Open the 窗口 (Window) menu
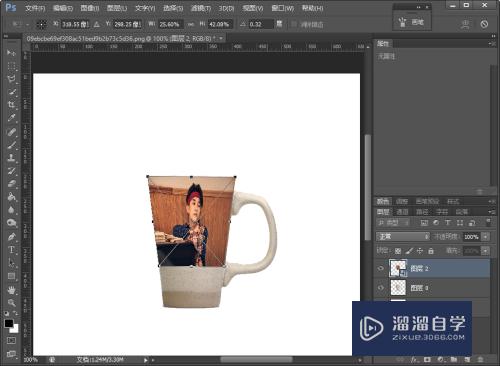Viewport: 500px width, 366px height. pyautogui.click(x=283, y=8)
